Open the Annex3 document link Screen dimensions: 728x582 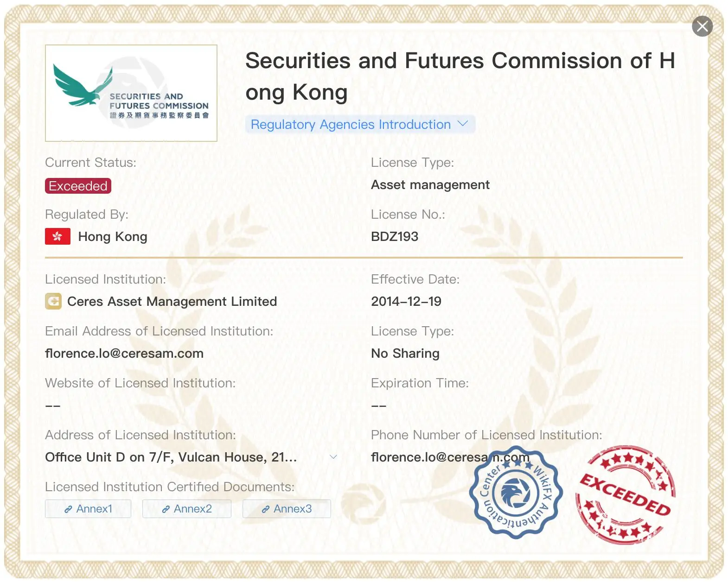click(x=287, y=509)
